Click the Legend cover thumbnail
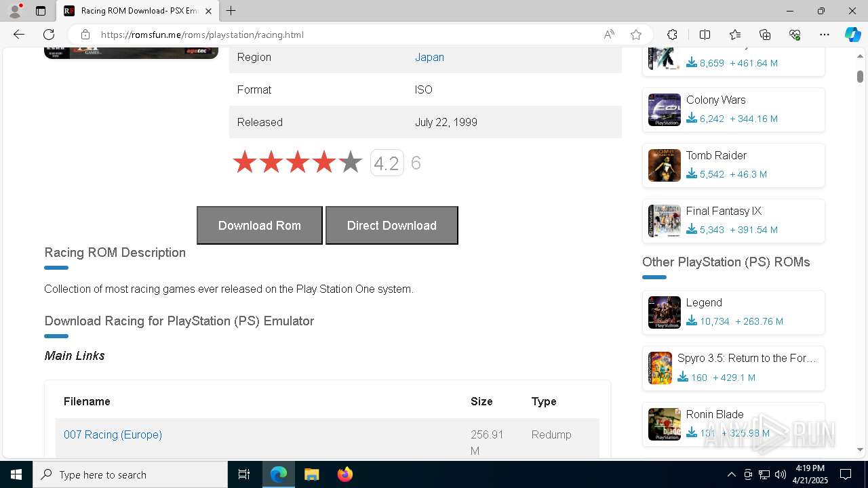868x488 pixels. point(664,312)
